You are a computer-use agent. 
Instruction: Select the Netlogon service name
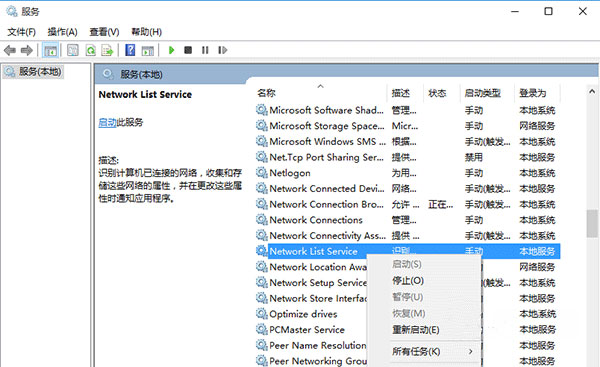pyautogui.click(x=290, y=173)
